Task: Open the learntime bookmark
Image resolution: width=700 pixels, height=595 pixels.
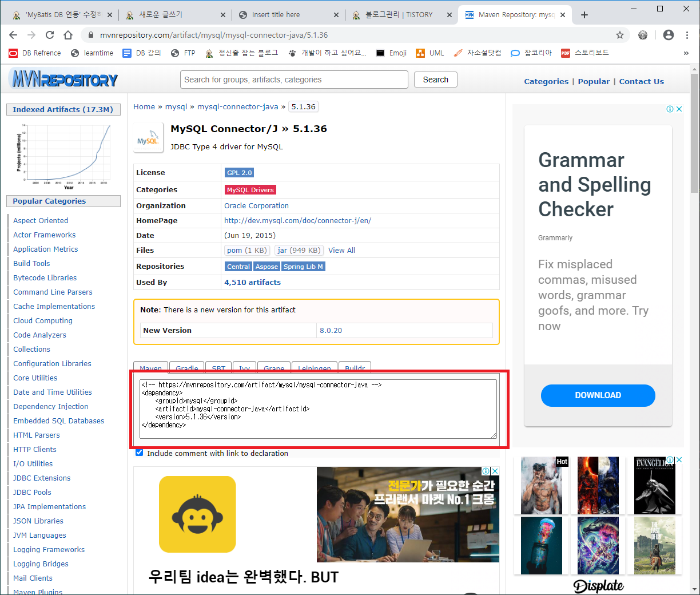Action: [92, 53]
